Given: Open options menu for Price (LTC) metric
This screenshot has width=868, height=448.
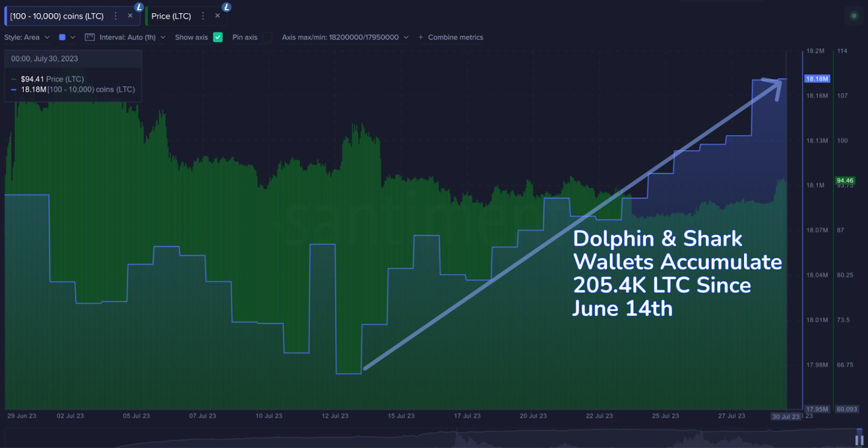Looking at the screenshot, I should [x=203, y=16].
